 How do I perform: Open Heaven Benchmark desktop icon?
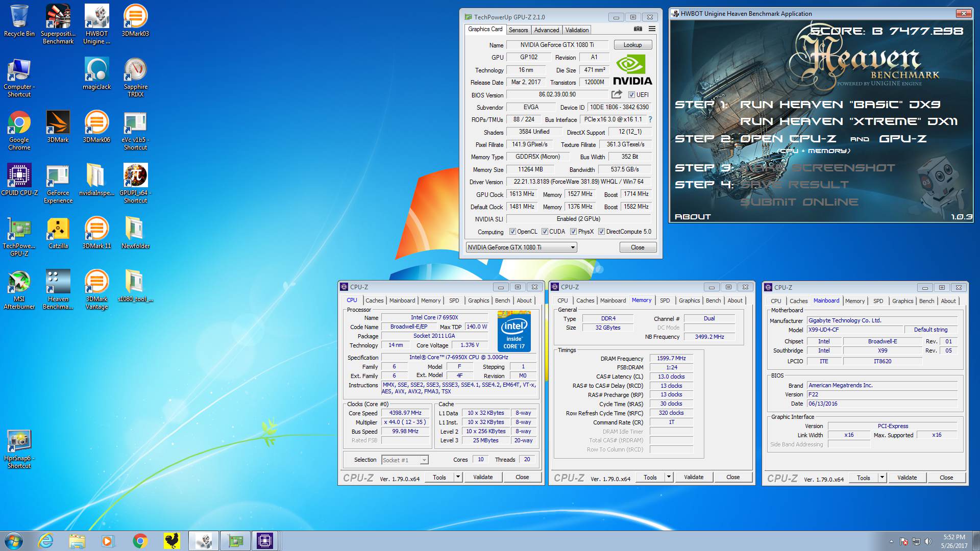[x=58, y=290]
